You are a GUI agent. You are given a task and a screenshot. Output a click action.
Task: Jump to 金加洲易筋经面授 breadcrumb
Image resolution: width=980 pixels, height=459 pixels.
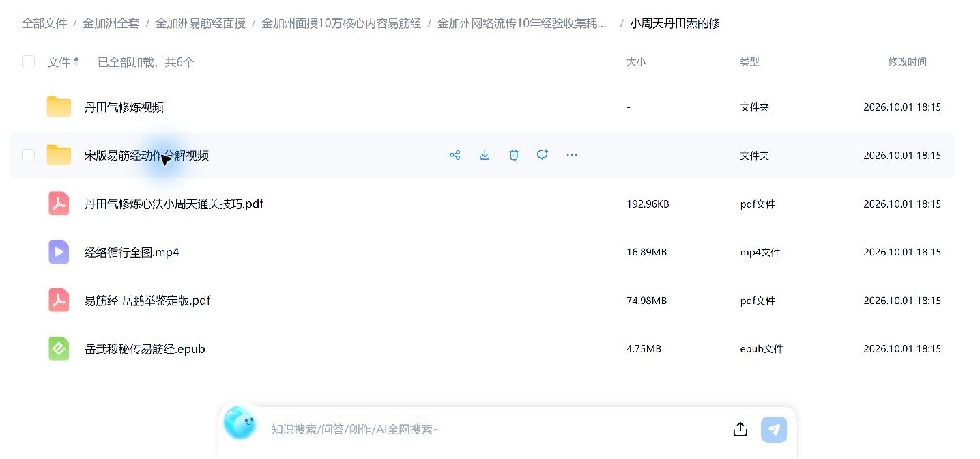point(201,23)
